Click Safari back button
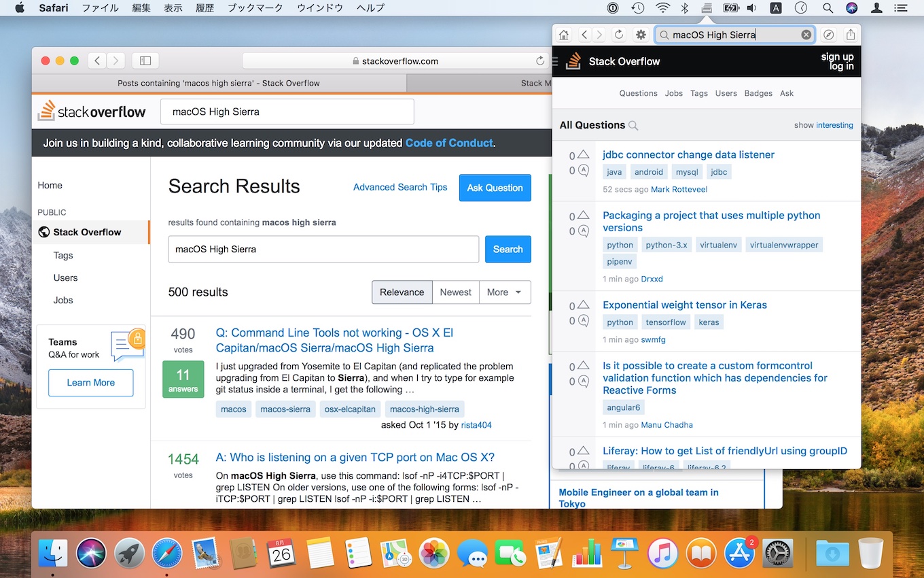Image resolution: width=924 pixels, height=578 pixels. (97, 61)
